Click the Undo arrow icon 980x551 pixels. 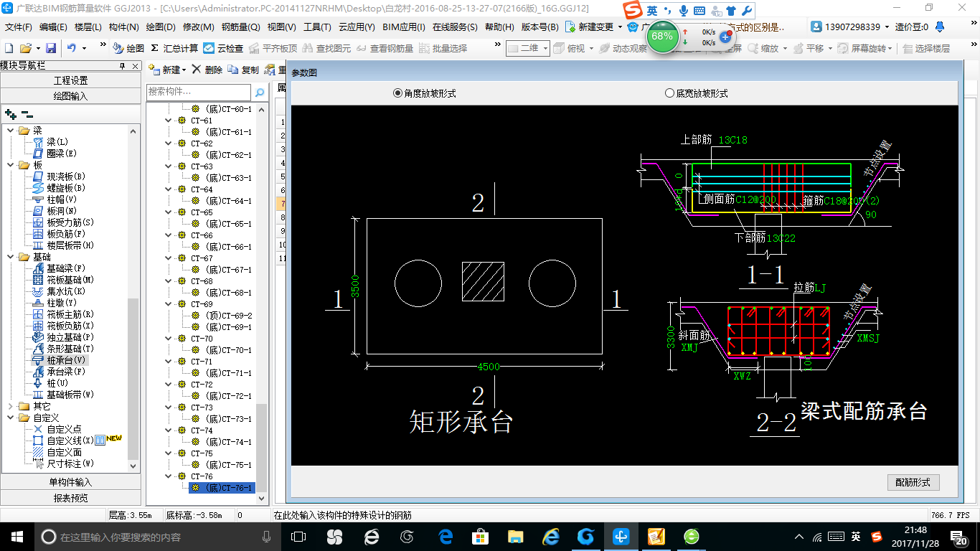tap(72, 48)
